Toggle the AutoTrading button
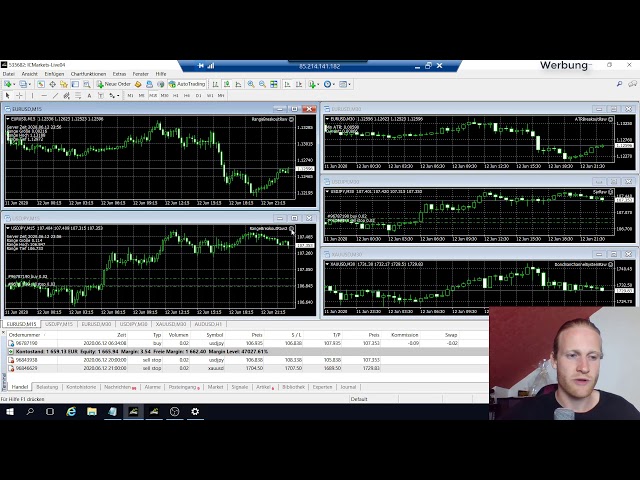The height and width of the screenshot is (480, 640). click(x=189, y=84)
